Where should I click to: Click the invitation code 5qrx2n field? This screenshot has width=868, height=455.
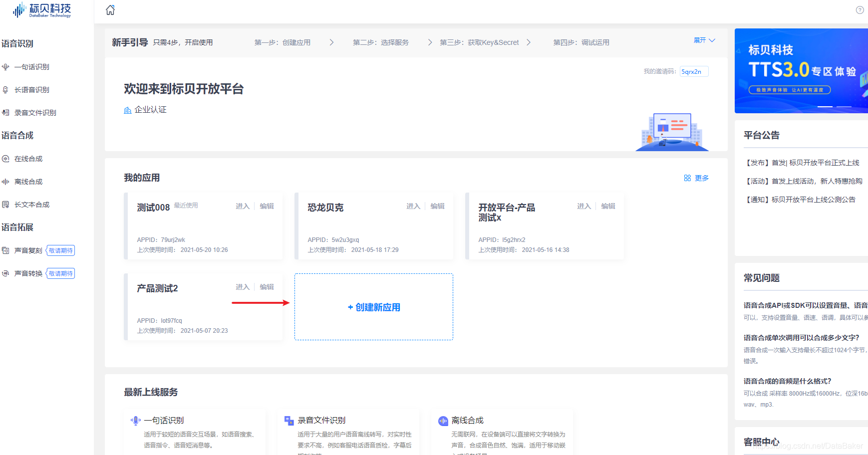coord(694,72)
